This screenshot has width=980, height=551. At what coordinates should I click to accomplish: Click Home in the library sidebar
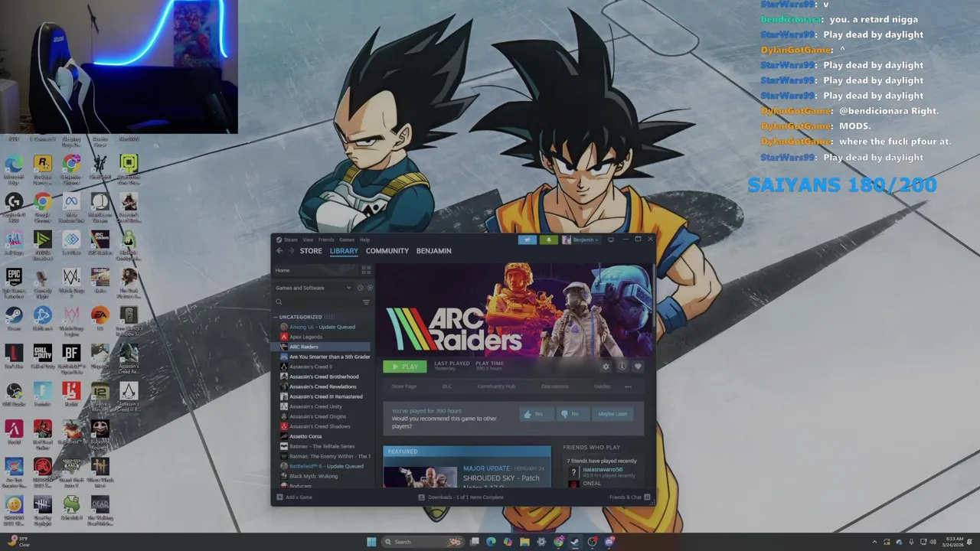coord(315,270)
